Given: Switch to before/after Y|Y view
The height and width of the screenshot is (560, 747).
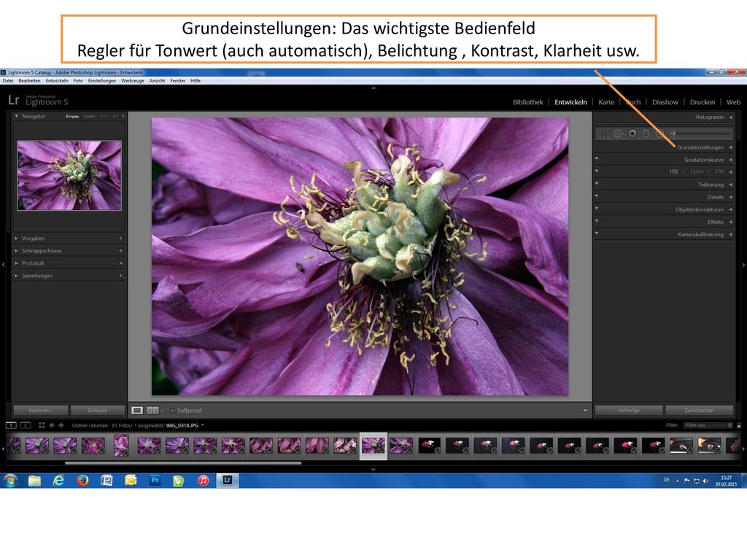Looking at the screenshot, I should pyautogui.click(x=152, y=410).
